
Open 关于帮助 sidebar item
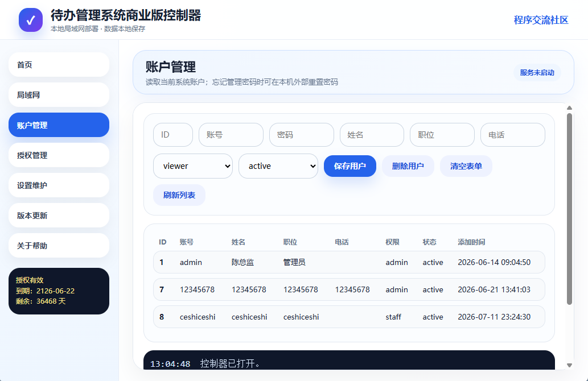click(x=59, y=246)
